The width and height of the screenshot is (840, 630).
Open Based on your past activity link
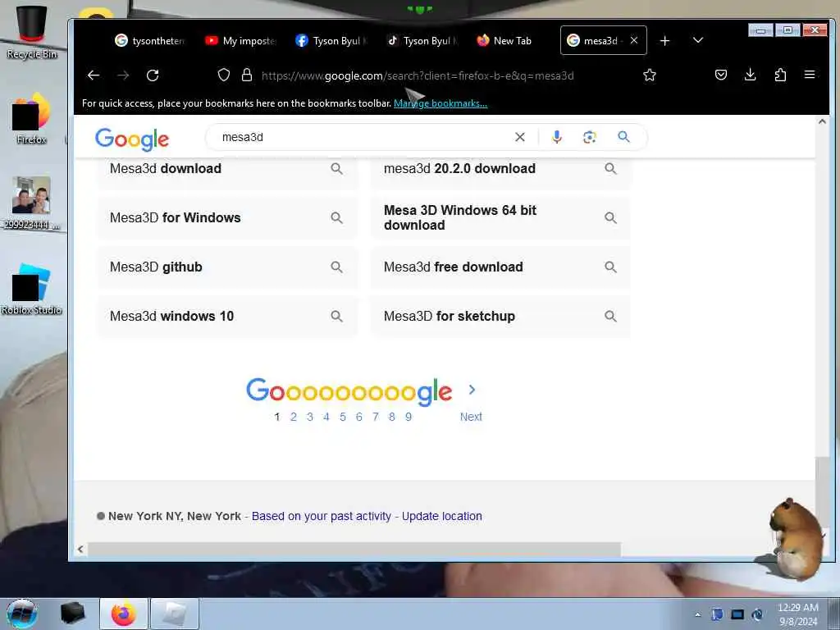coord(322,516)
